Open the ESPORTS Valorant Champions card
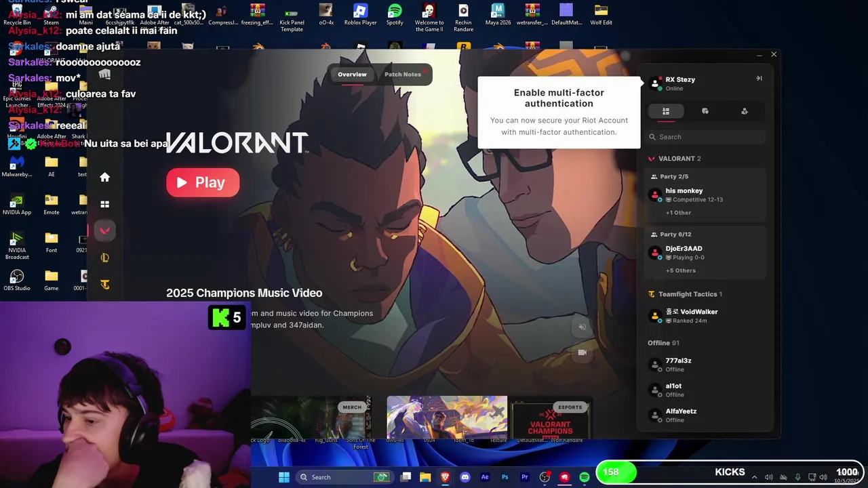The height and width of the screenshot is (488, 868). click(551, 418)
